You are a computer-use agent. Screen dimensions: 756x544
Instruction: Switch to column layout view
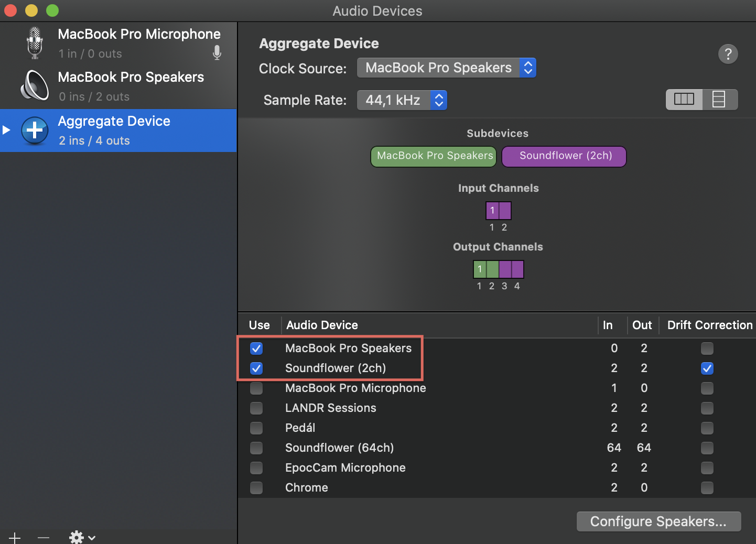(684, 99)
